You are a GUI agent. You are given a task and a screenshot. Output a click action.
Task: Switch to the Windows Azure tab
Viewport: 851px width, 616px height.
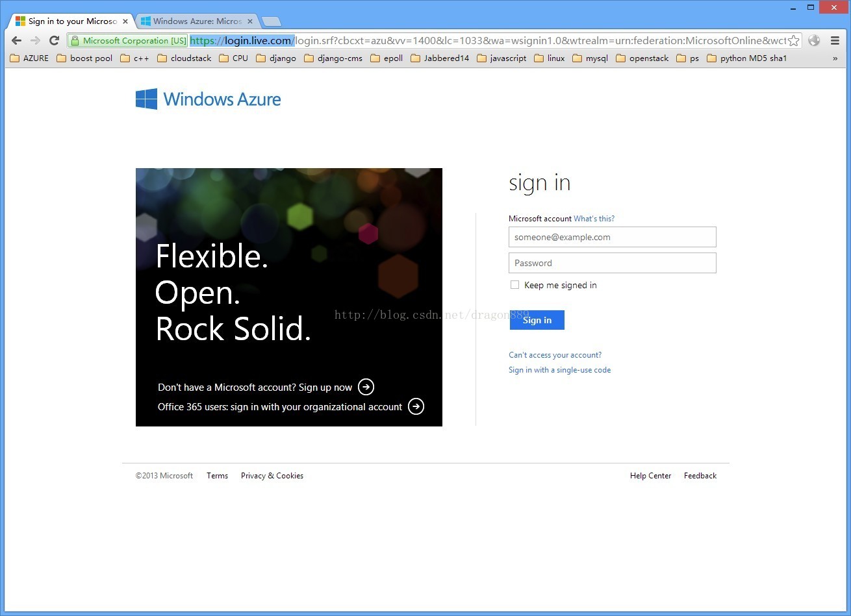point(197,21)
